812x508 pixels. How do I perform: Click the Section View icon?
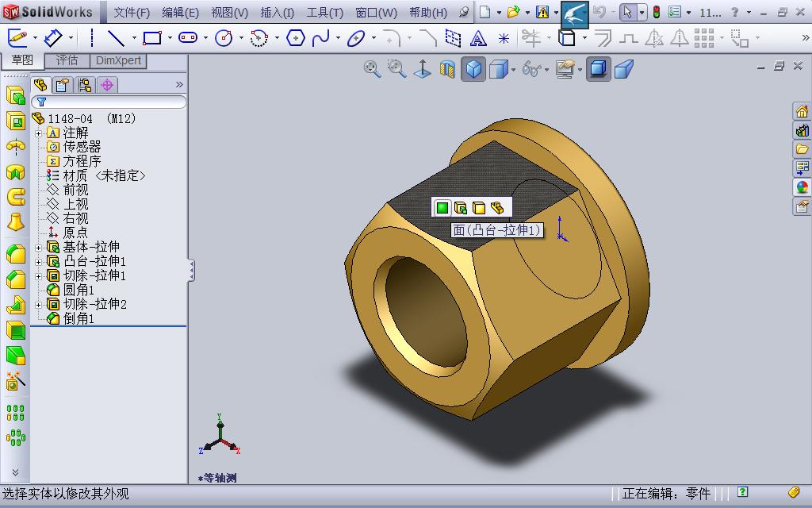(447, 69)
